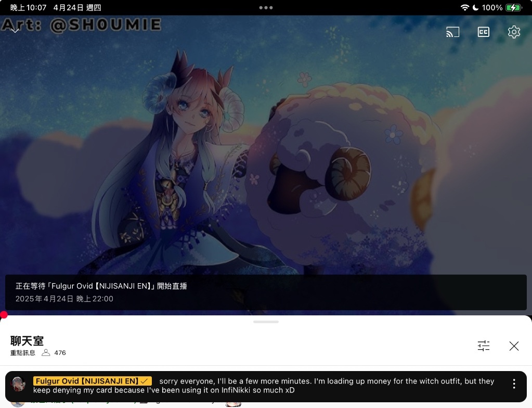Open chat filter options sliders icon
Screen dimensions: 532x408
(x=484, y=346)
